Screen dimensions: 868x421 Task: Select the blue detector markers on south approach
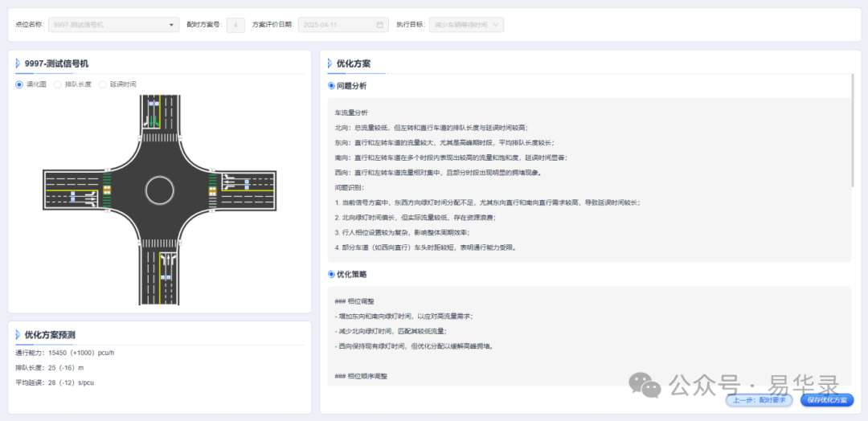(x=166, y=276)
